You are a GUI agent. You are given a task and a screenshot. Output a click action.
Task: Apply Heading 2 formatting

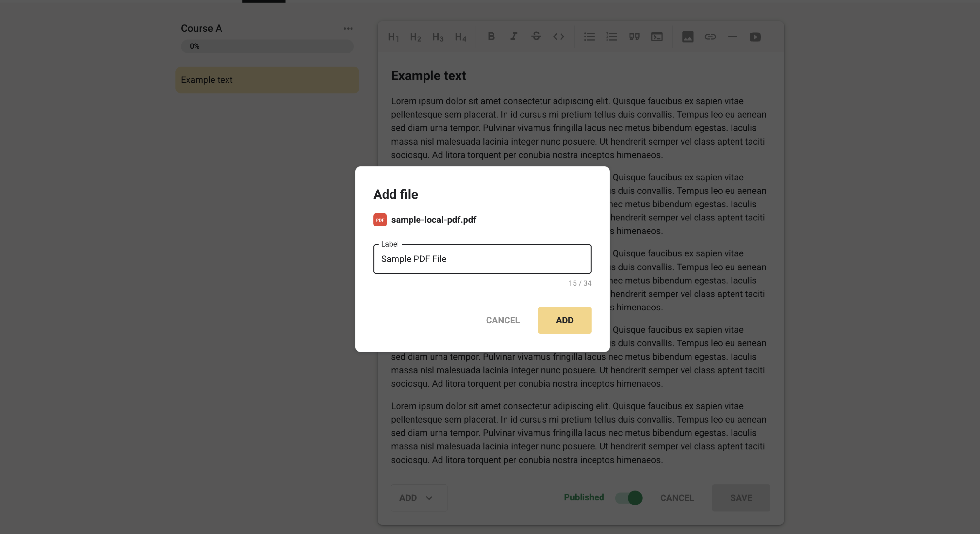416,37
